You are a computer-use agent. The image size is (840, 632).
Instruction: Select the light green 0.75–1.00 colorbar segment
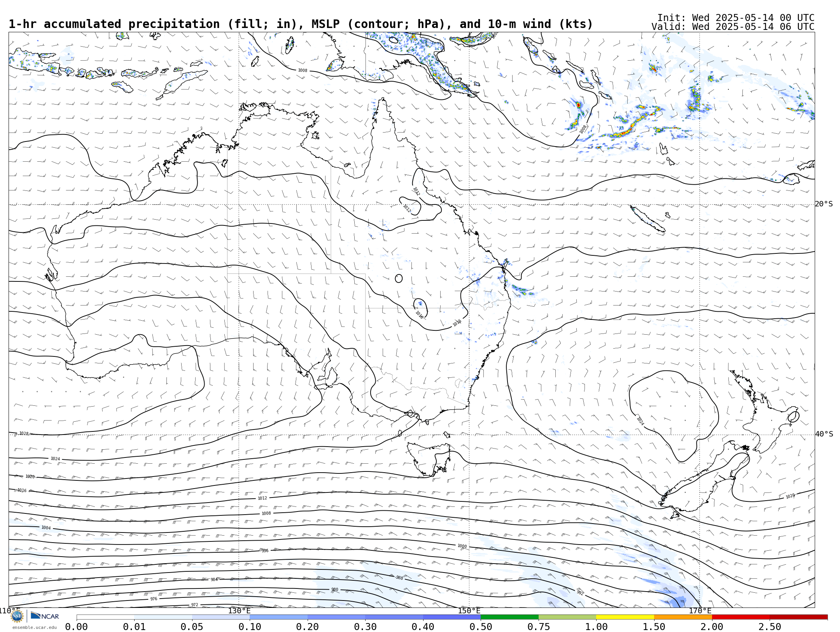tap(567, 617)
